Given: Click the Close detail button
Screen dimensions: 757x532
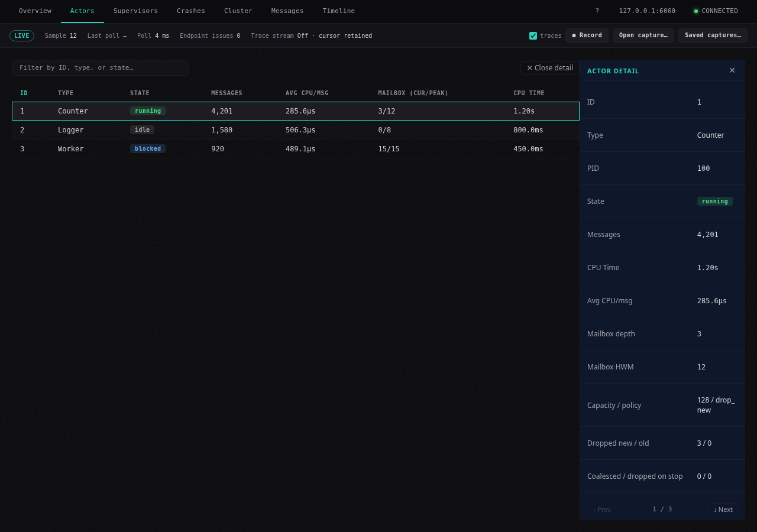Looking at the screenshot, I should pyautogui.click(x=550, y=68).
